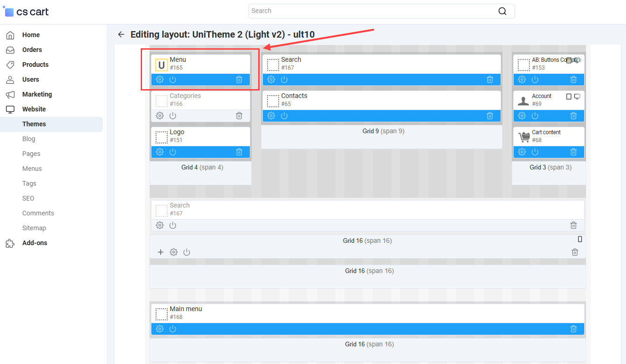Click the Menu block #165 title

click(178, 59)
